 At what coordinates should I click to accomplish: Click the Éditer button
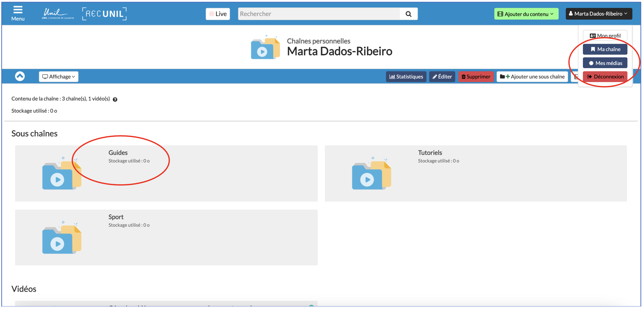[442, 77]
